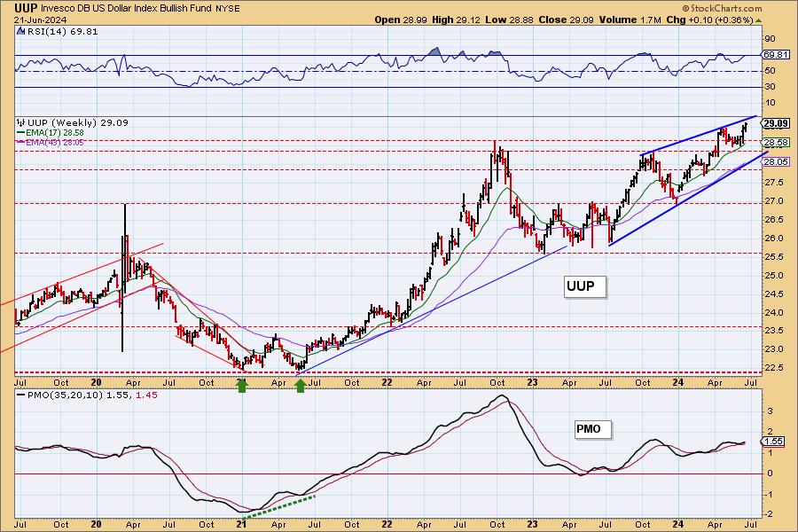Image resolution: width=798 pixels, height=532 pixels.
Task: Click the PMO(35,20,10) 1.55, 1.45 legend
Action: [x=91, y=395]
